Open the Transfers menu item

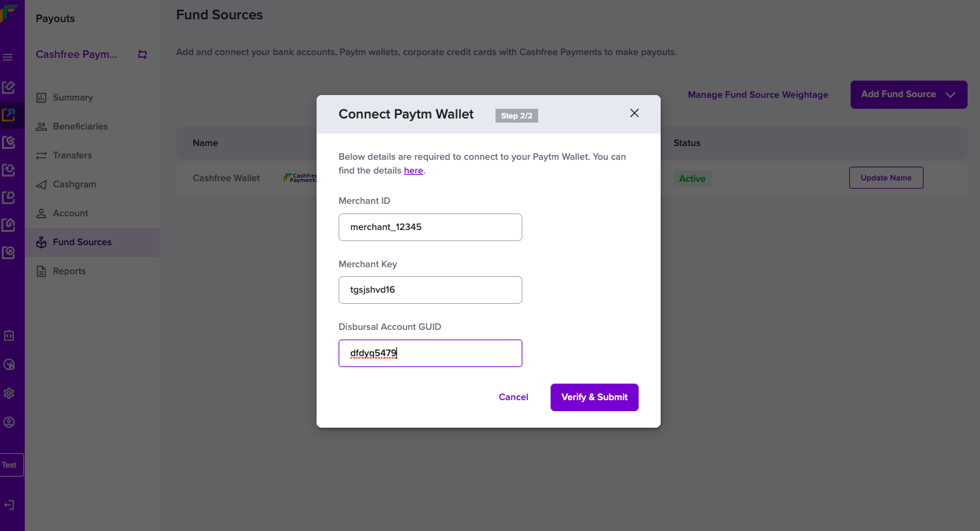(x=92, y=156)
